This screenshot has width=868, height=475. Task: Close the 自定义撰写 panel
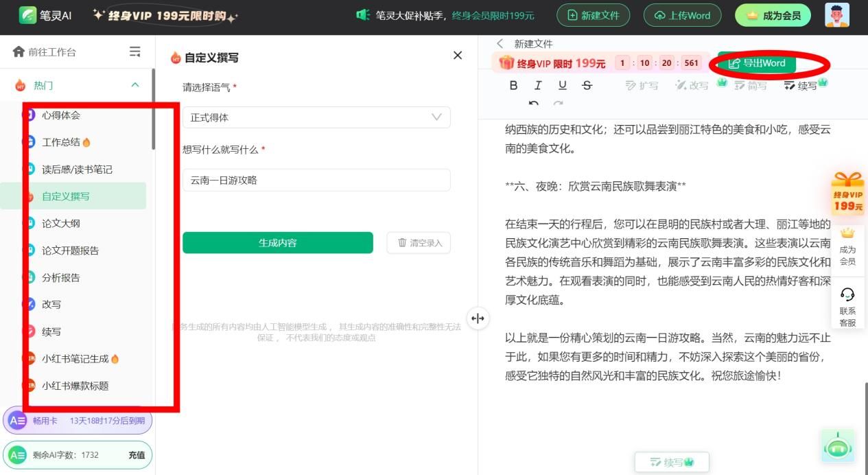(458, 56)
